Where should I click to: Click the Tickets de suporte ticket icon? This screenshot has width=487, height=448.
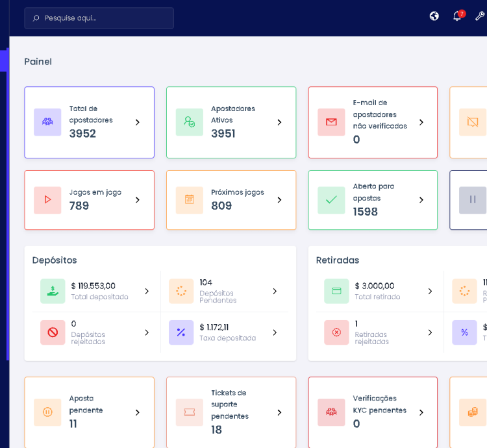click(189, 412)
